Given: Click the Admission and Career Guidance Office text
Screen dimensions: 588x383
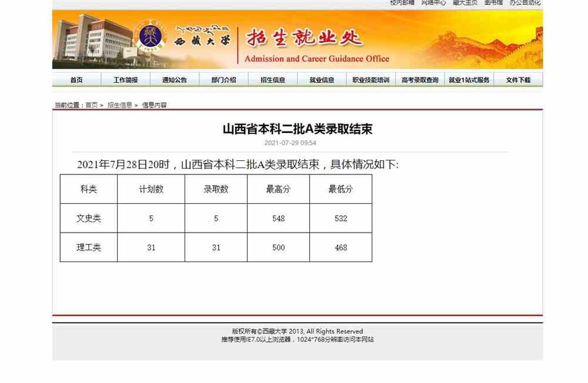Looking at the screenshot, I should click(317, 59).
